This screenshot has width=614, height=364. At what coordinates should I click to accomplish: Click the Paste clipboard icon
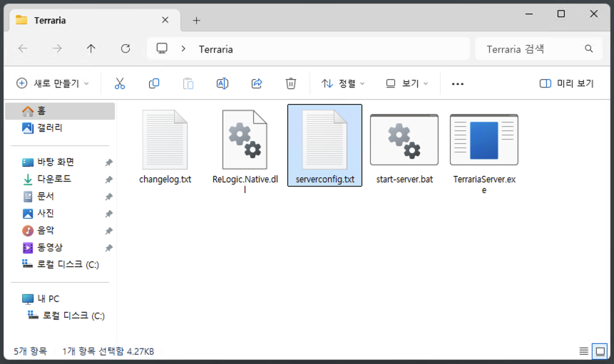[188, 83]
